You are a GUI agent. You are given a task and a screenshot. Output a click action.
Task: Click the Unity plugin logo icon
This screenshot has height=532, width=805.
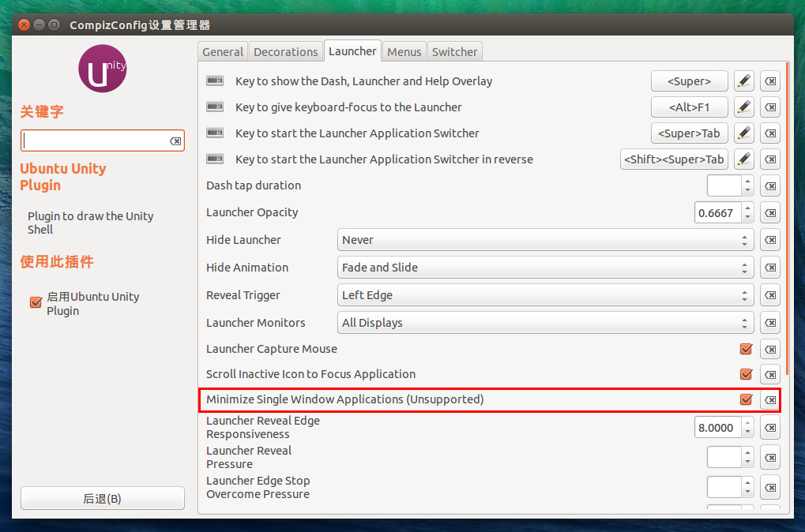tap(102, 69)
